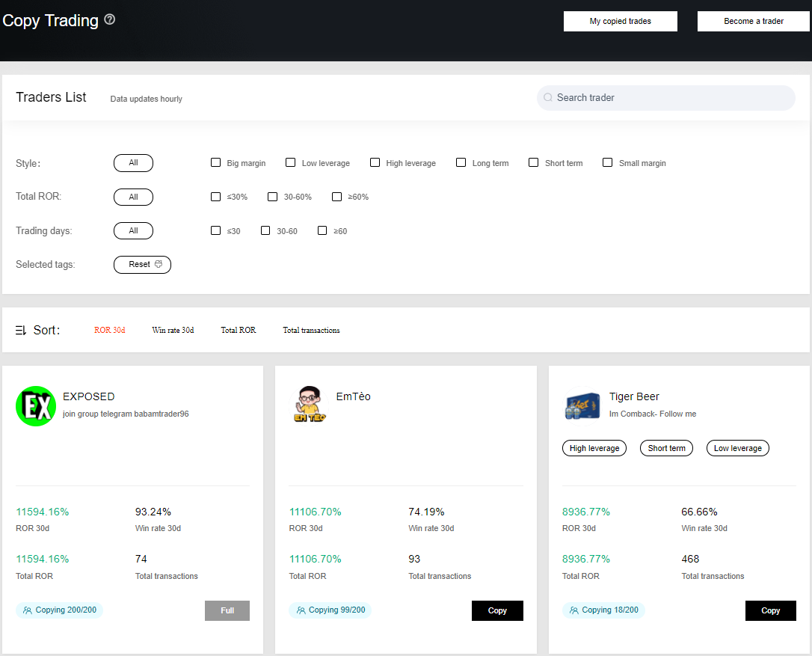Click into the Search trader field
812x656 pixels.
click(665, 98)
